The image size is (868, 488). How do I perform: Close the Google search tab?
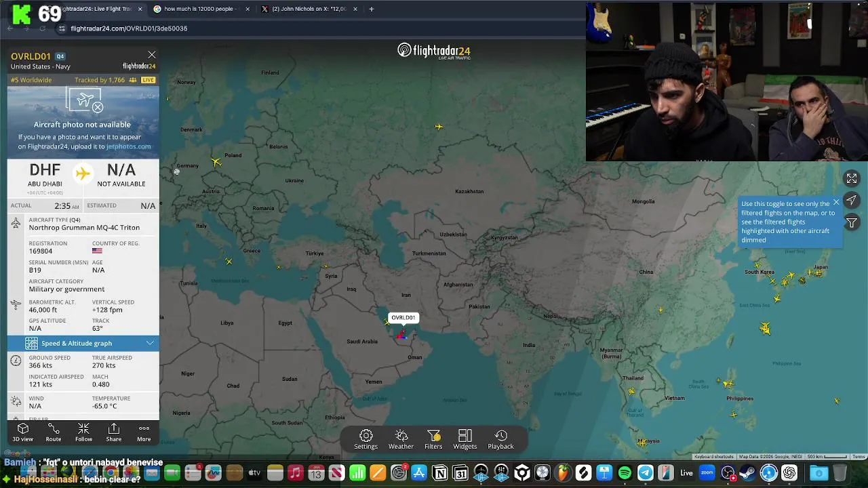[247, 9]
